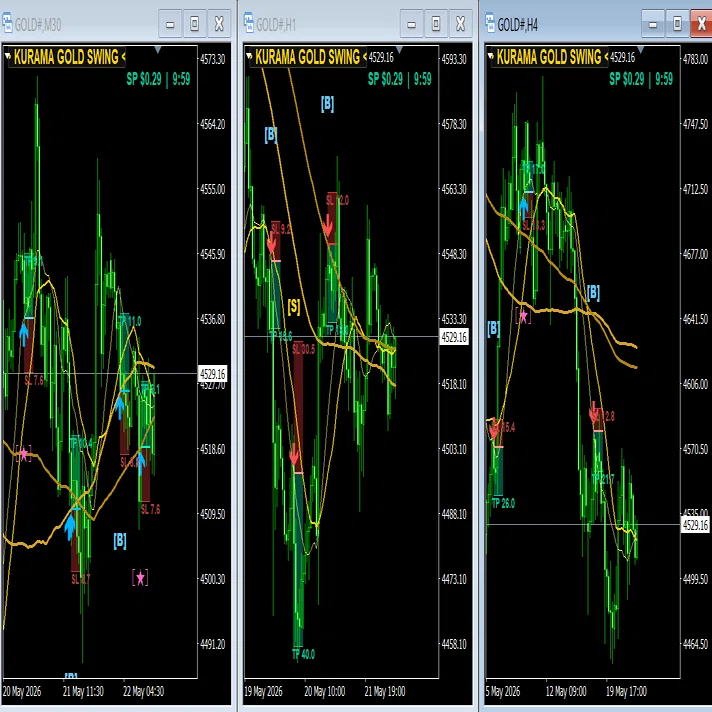712x712 pixels.
Task: Click the yellow [S] signal label in H1 chart
Action: 294,307
